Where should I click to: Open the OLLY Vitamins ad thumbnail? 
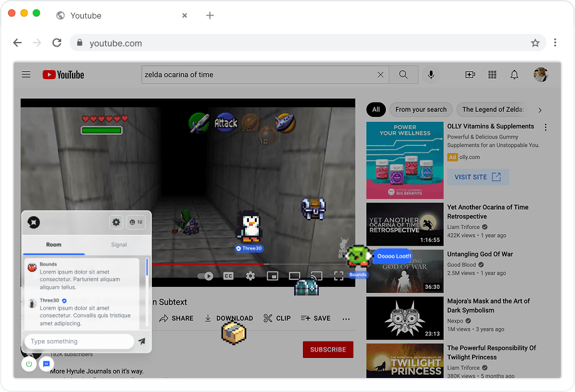(x=405, y=160)
